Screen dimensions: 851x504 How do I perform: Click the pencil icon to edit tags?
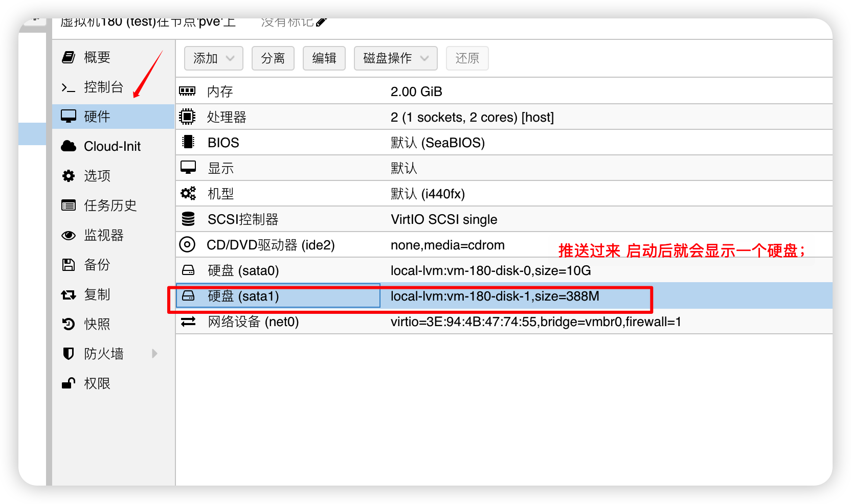(x=321, y=22)
